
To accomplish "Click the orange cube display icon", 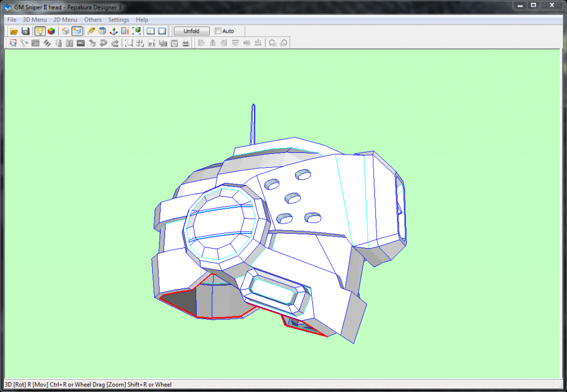I will pyautogui.click(x=65, y=31).
